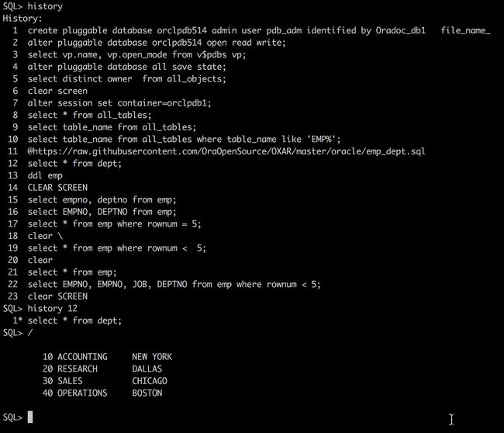Click the RESEARCH DALLAS result row

[x=102, y=369]
